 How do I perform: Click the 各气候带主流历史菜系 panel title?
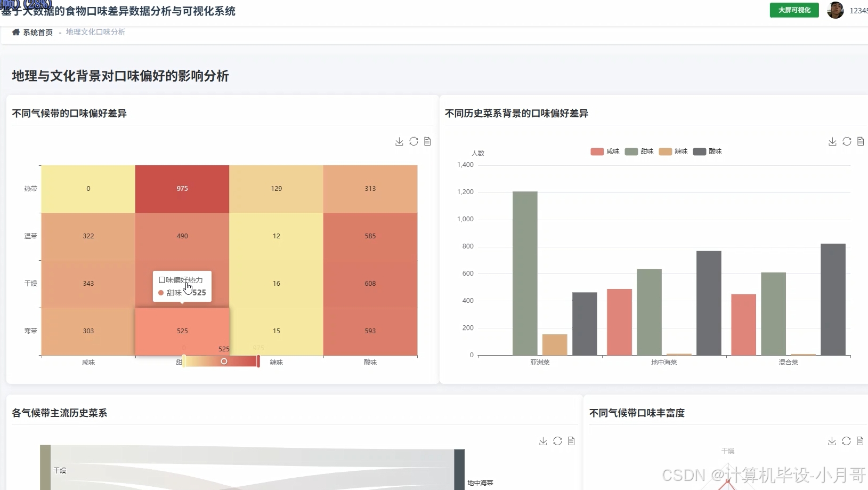[x=60, y=413]
